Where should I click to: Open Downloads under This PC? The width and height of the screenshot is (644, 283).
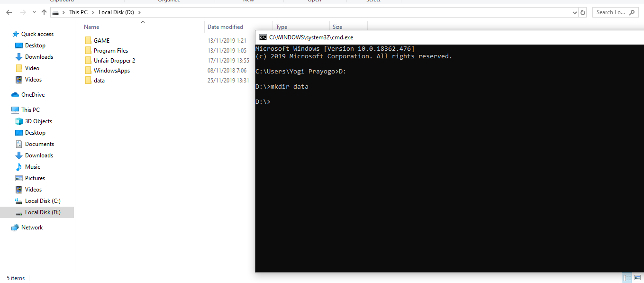click(x=39, y=155)
